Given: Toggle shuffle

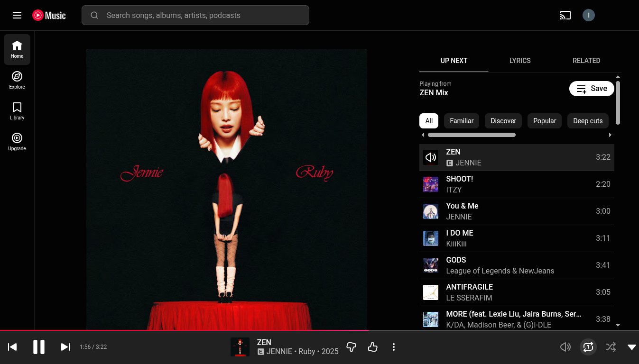Looking at the screenshot, I should click(611, 347).
